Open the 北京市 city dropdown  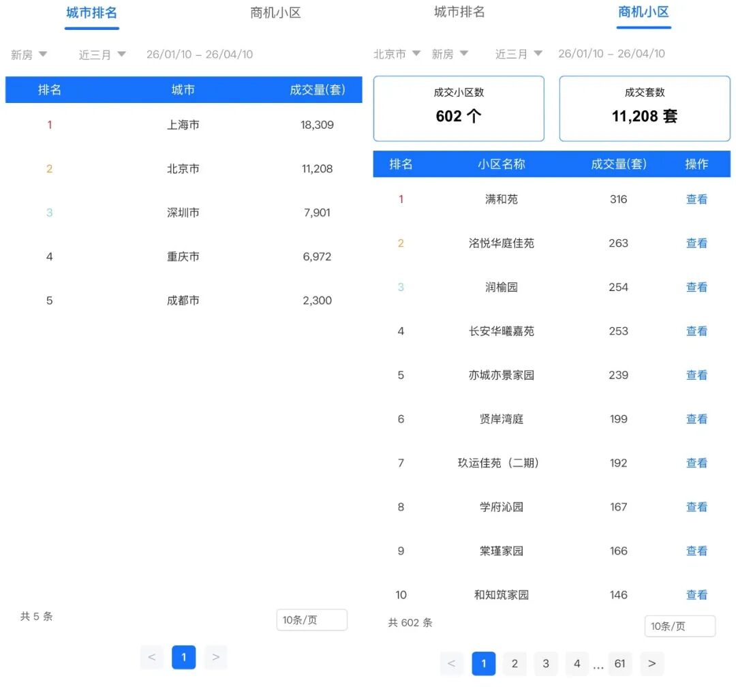397,54
